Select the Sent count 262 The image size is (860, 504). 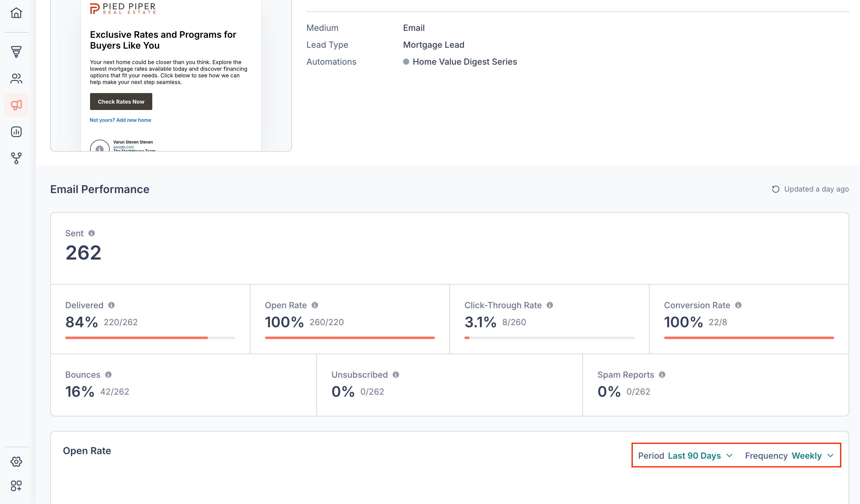(83, 253)
